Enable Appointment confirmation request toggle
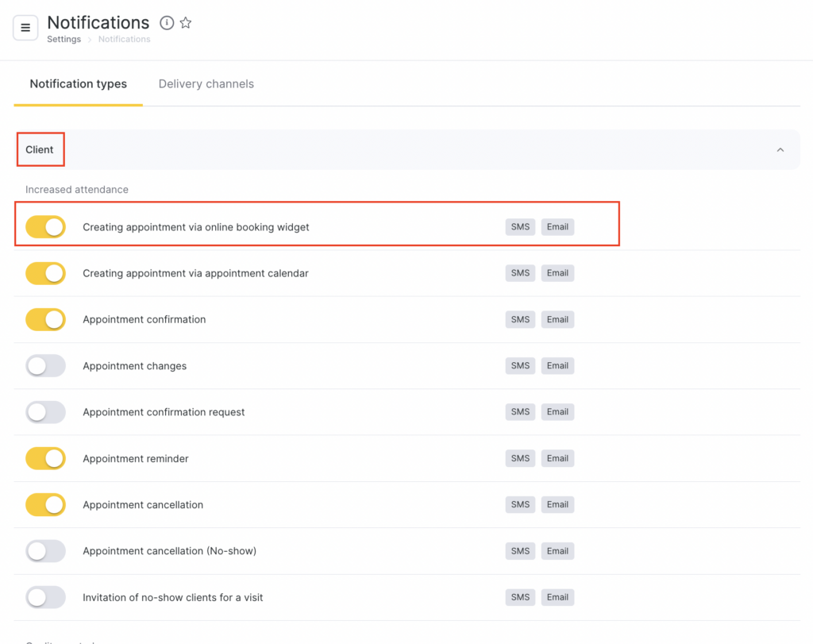The image size is (813, 644). click(46, 412)
